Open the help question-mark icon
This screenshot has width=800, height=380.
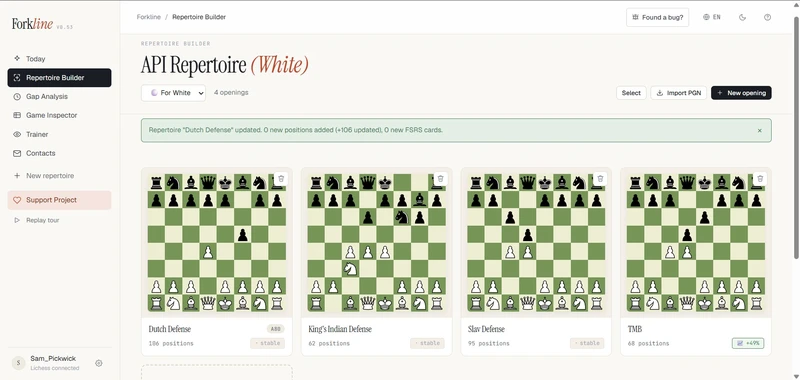[x=767, y=17]
